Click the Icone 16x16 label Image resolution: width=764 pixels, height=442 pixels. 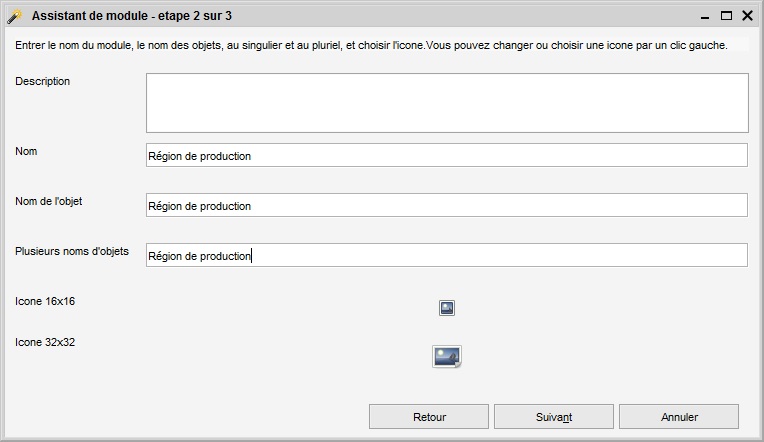point(45,301)
